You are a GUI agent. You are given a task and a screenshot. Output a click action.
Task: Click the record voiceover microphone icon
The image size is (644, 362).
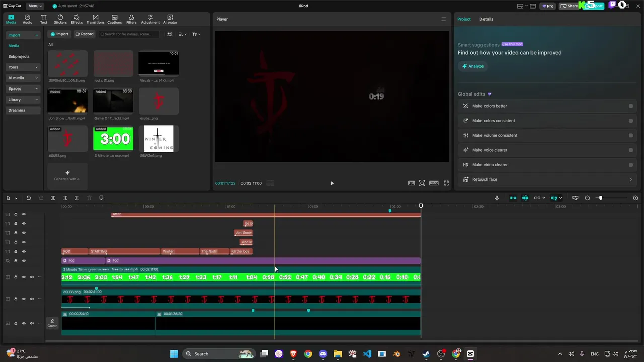(497, 198)
